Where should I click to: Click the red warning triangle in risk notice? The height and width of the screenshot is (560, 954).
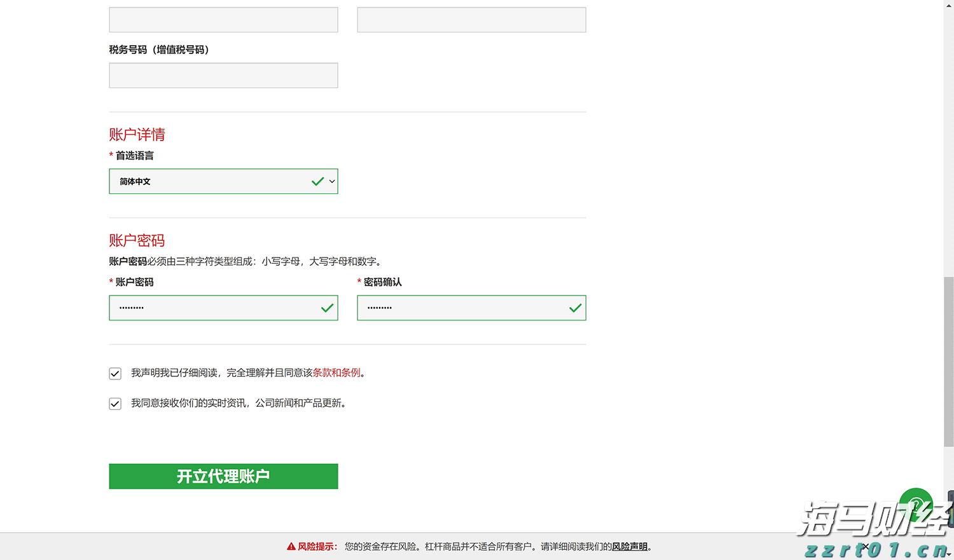pos(293,545)
